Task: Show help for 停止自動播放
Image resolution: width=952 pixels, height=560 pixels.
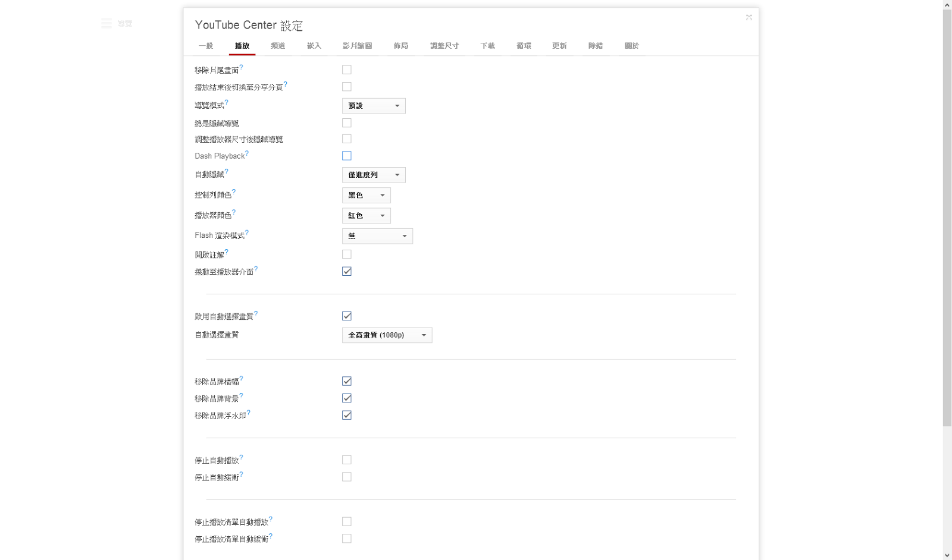Action: [241, 457]
